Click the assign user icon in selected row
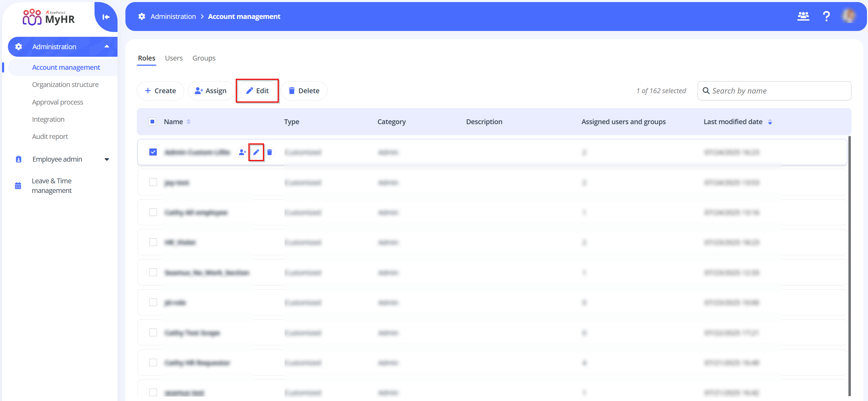 click(242, 152)
